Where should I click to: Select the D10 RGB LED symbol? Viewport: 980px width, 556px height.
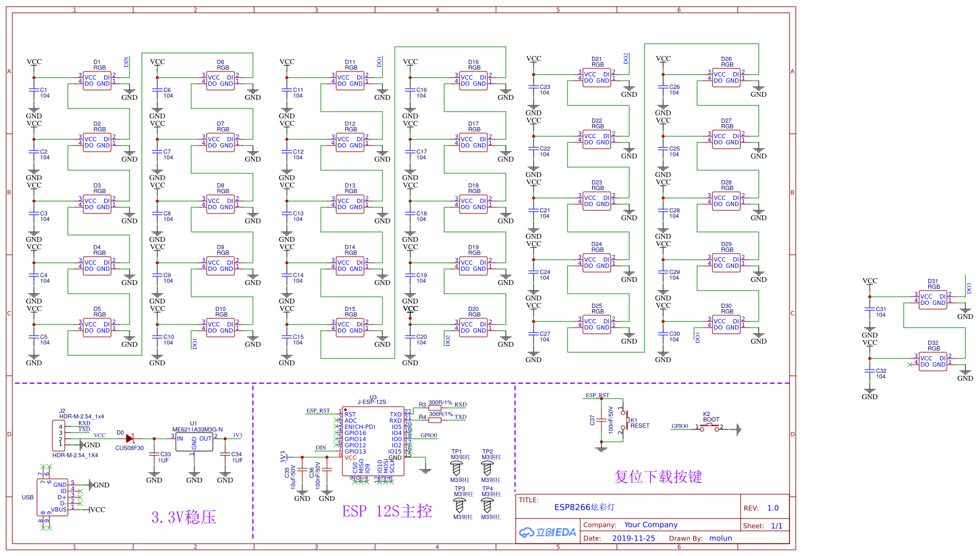pos(221,327)
